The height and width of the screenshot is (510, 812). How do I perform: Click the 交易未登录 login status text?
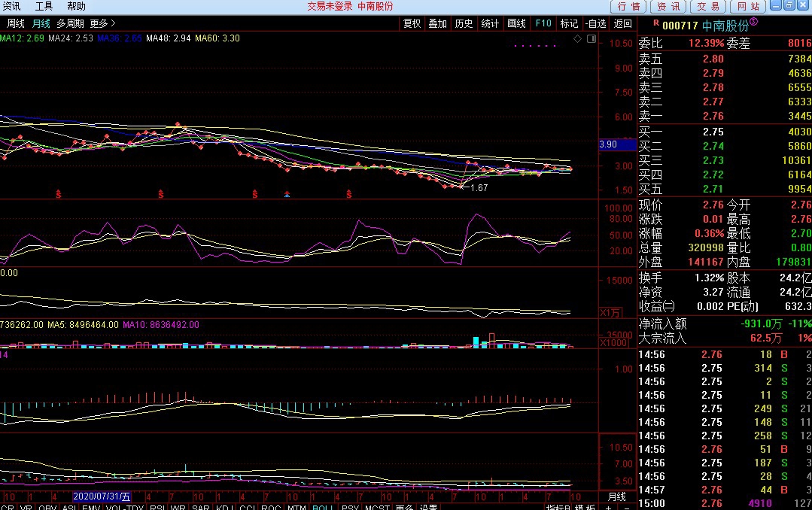(330, 6)
